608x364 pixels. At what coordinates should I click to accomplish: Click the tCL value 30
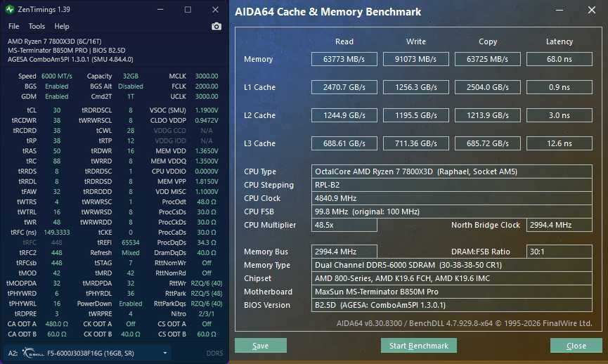click(x=57, y=110)
